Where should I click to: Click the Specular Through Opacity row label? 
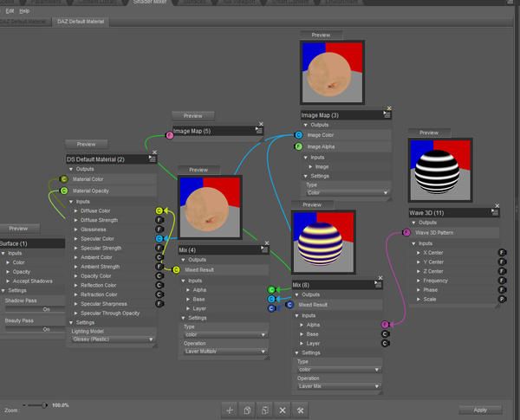tap(110, 313)
